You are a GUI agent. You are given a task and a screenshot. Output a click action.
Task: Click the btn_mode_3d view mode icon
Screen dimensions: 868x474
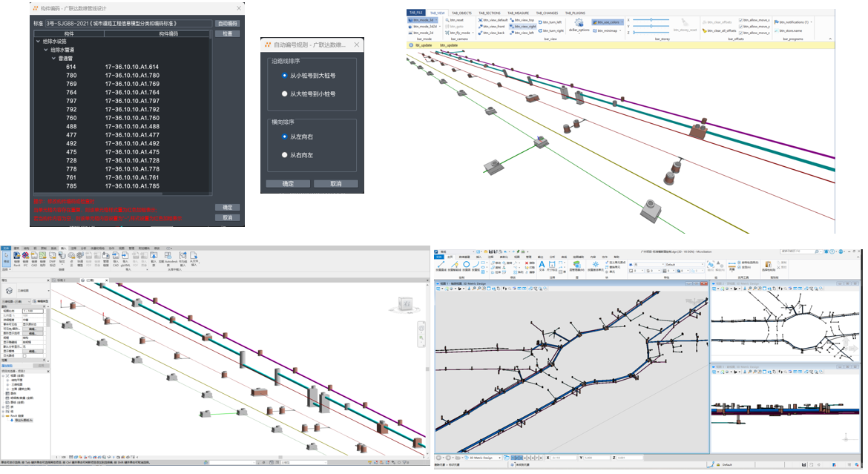coord(410,20)
